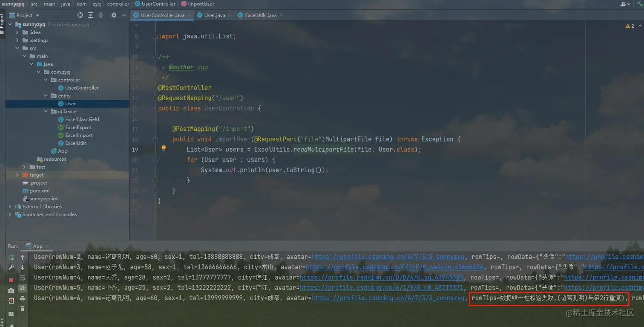This screenshot has width=644, height=327.
Task: Close the ExcelUtils.java tab
Action: (281, 15)
